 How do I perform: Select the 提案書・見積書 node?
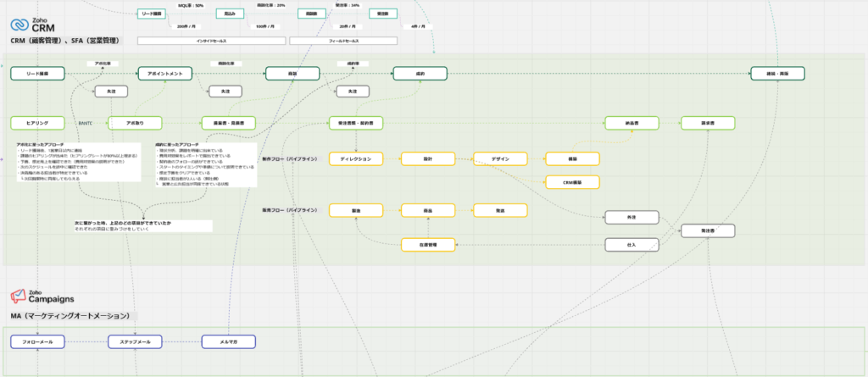[228, 123]
